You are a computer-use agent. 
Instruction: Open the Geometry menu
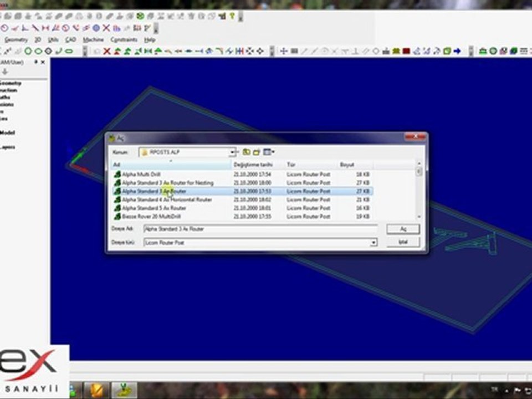pyautogui.click(x=16, y=40)
